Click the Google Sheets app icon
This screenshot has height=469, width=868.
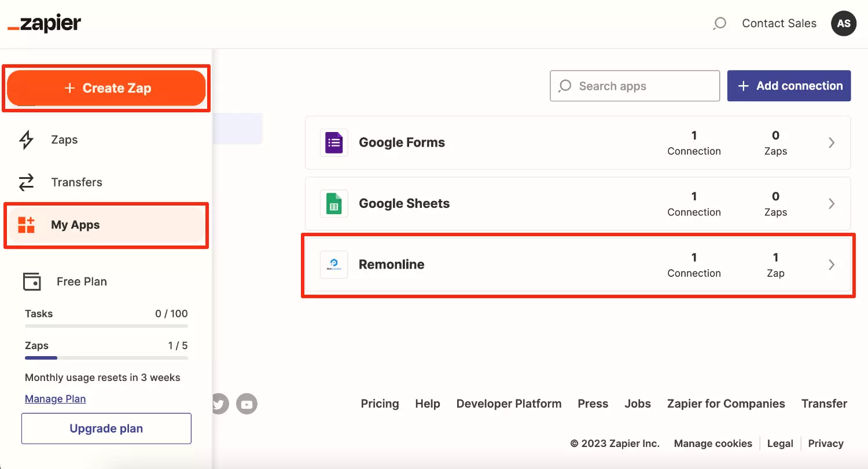coord(334,203)
